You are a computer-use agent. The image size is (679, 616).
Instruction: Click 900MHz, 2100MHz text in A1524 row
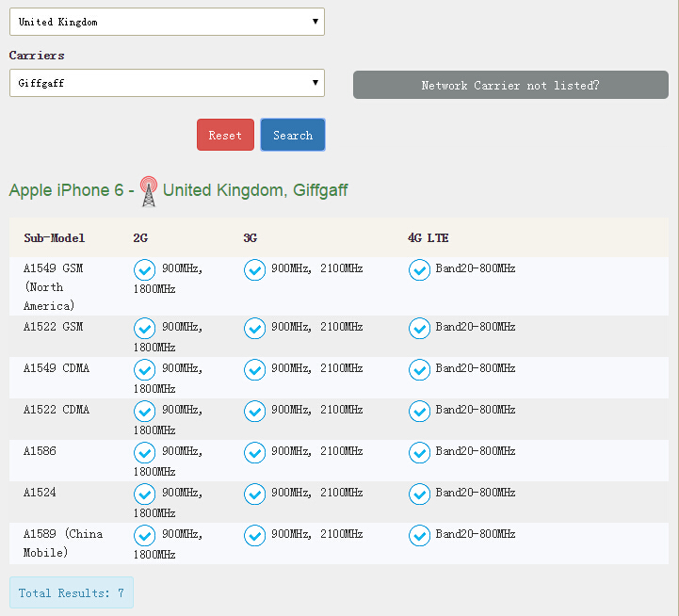coord(317,493)
